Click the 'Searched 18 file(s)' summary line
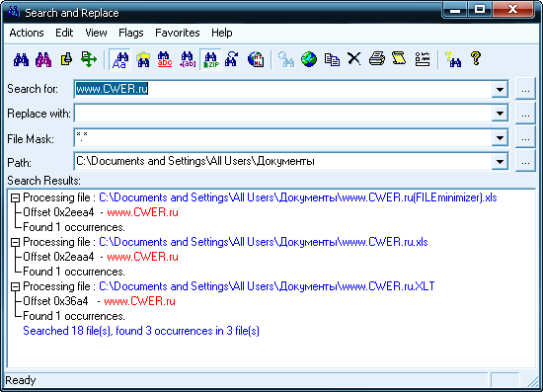The image size is (543, 392). click(141, 331)
